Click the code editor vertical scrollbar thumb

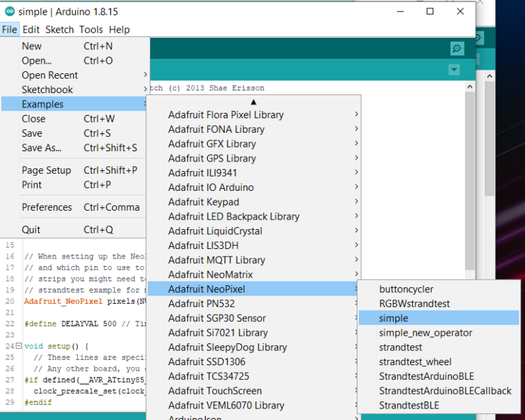tap(470, 181)
